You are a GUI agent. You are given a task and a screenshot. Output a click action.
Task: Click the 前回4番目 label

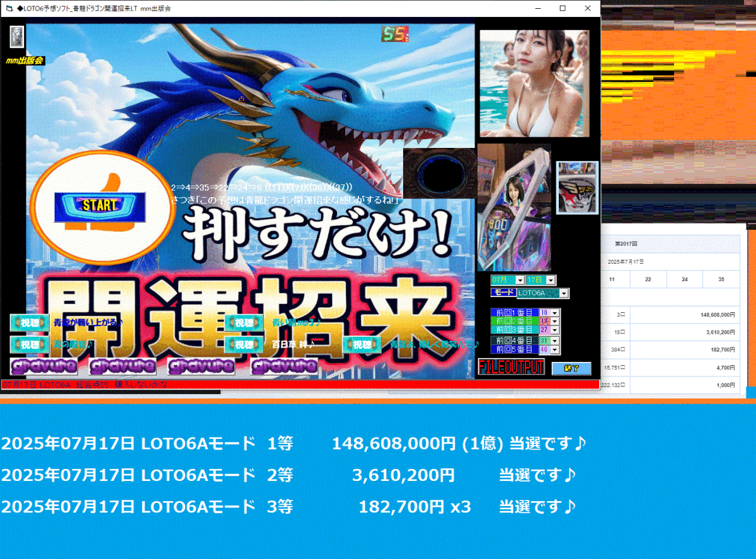tap(514, 341)
